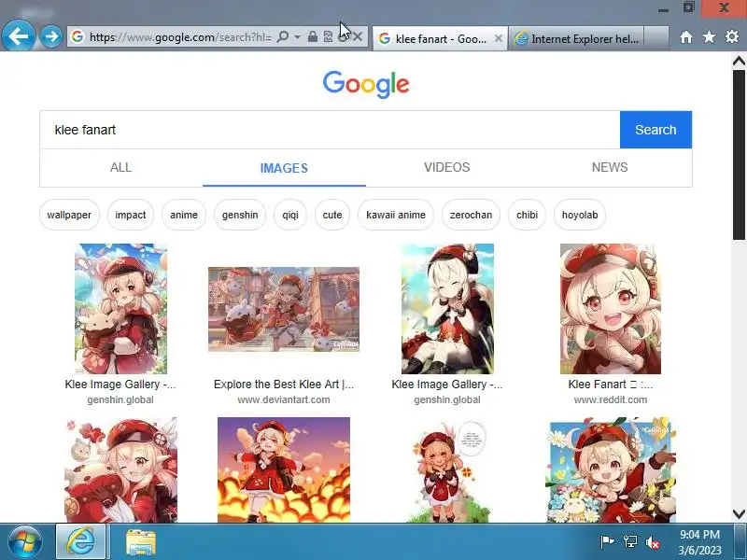This screenshot has height=560, width=747.
Task: Click the page scroll up arrow
Action: point(739,61)
